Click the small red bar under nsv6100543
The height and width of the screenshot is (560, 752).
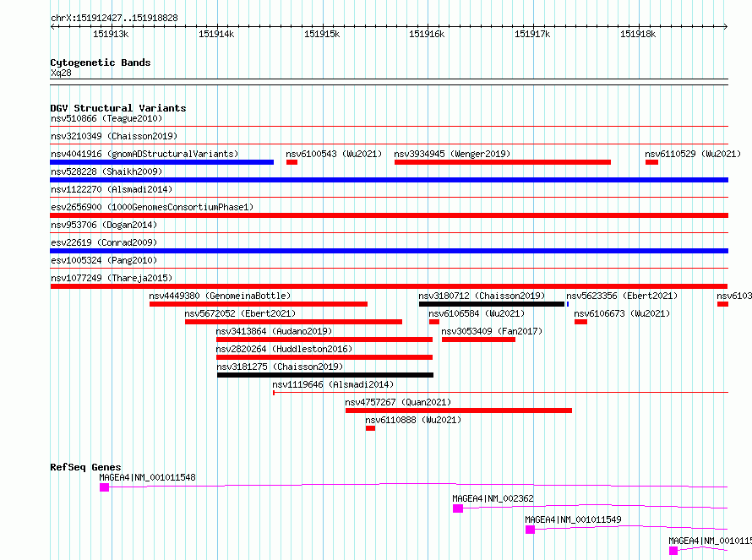[x=292, y=162]
